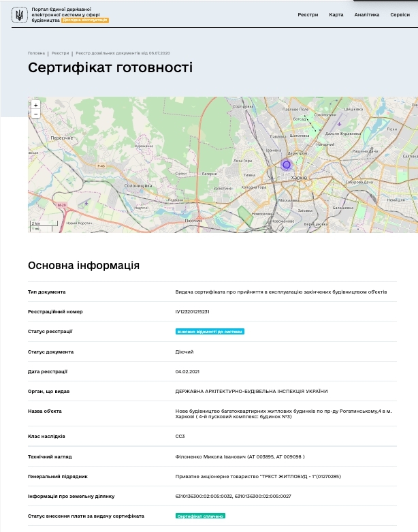This screenshot has width=418, height=532.
Task: Click Харків city label on map
Action: 299,177
